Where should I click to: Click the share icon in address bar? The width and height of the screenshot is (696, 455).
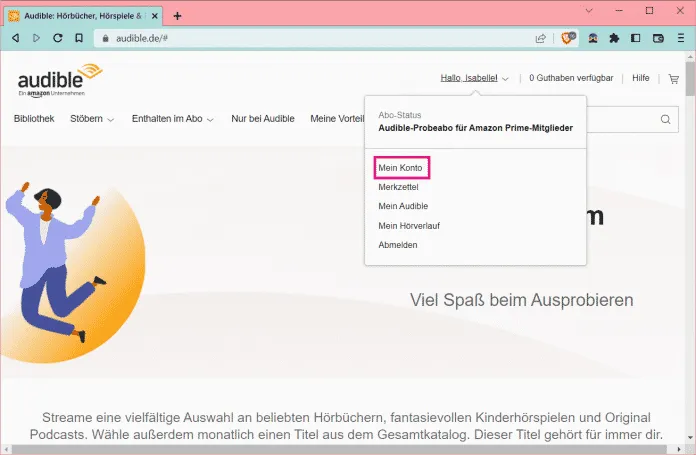pos(540,39)
